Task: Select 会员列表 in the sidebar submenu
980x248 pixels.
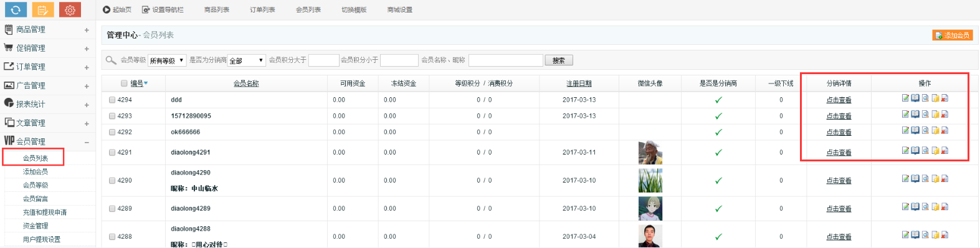Action: click(36, 158)
